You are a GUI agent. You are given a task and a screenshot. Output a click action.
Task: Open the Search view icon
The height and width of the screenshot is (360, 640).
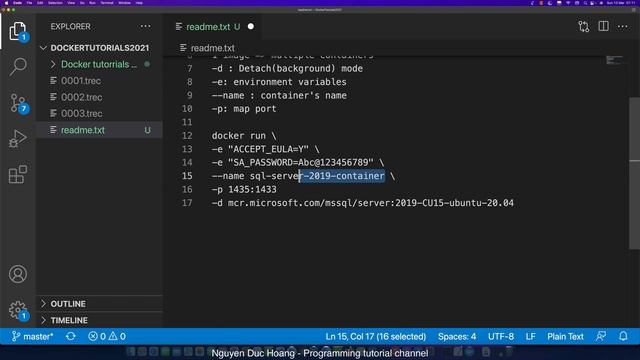click(x=18, y=67)
